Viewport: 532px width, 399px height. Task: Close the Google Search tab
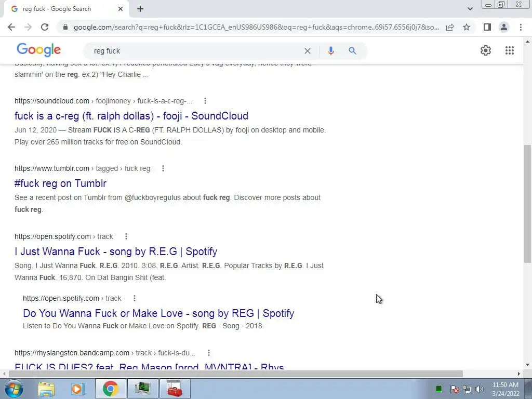click(121, 9)
